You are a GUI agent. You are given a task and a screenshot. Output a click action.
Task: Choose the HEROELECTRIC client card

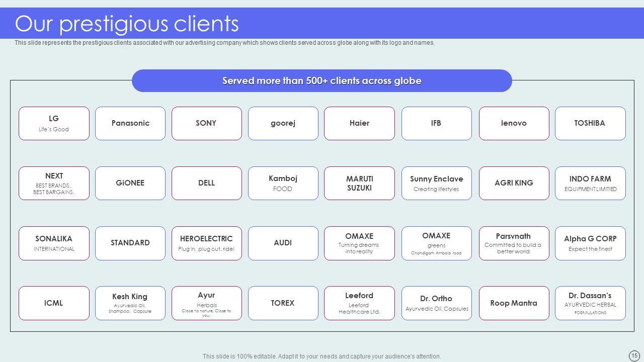207,243
